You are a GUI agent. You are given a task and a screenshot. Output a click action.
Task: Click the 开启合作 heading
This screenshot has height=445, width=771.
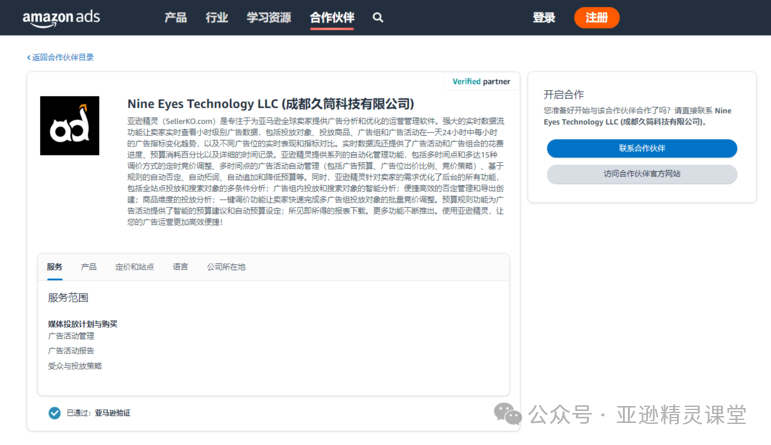[x=563, y=94]
